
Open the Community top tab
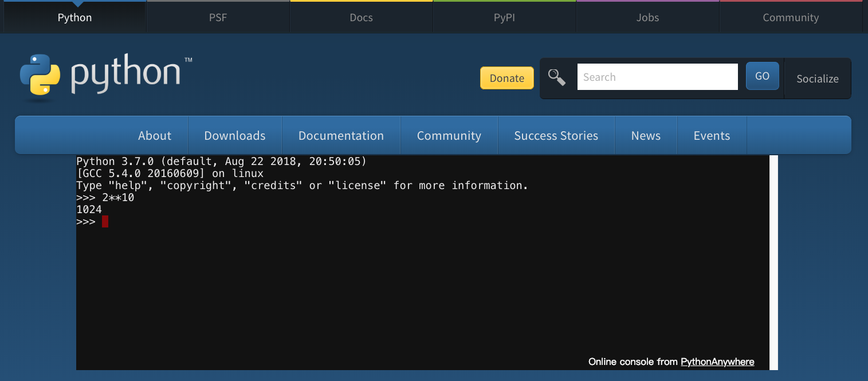pyautogui.click(x=791, y=17)
